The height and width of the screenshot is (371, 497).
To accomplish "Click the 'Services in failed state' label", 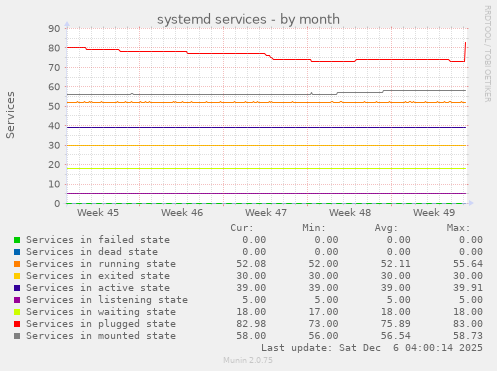I will (98, 240).
